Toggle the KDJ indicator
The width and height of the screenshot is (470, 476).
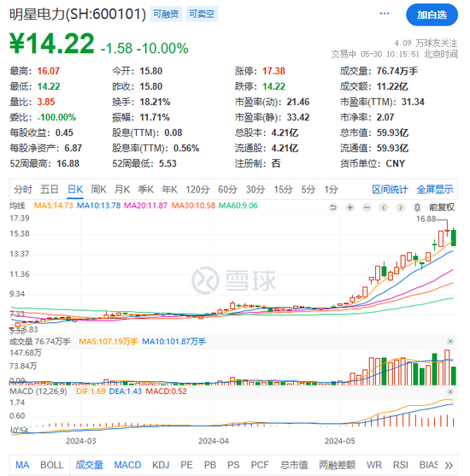(x=161, y=465)
